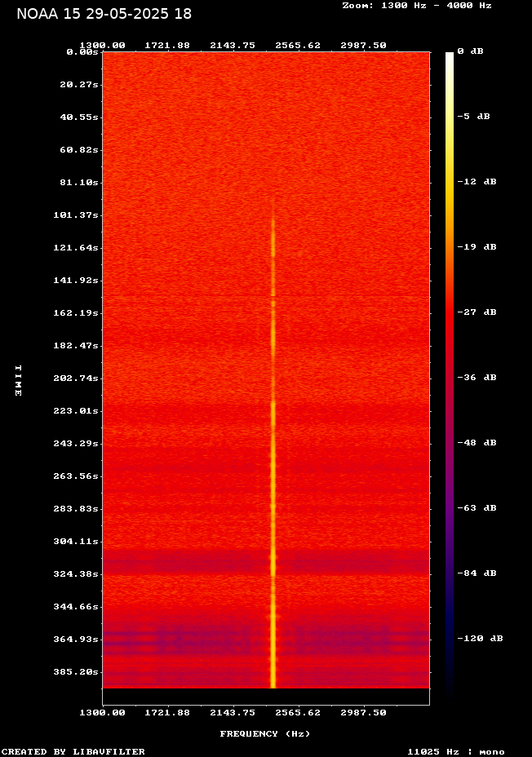Click the time label 263.56s
The width and height of the screenshot is (532, 757).
[x=76, y=476]
